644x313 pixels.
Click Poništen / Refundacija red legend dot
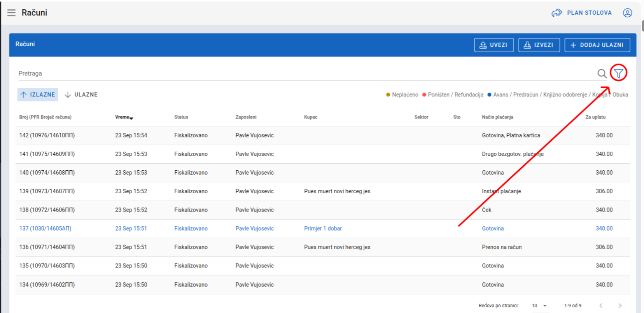point(424,94)
